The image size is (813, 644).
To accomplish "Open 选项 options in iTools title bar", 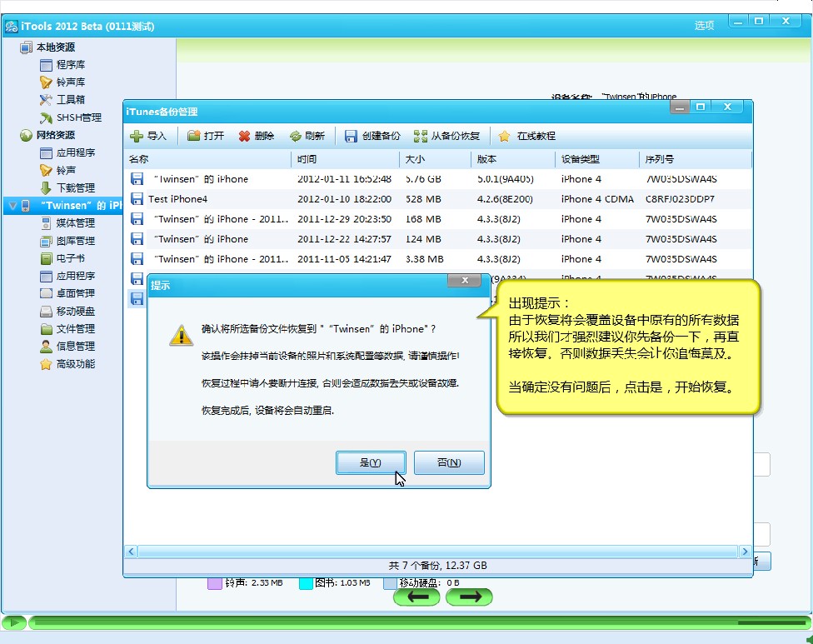I will click(704, 25).
